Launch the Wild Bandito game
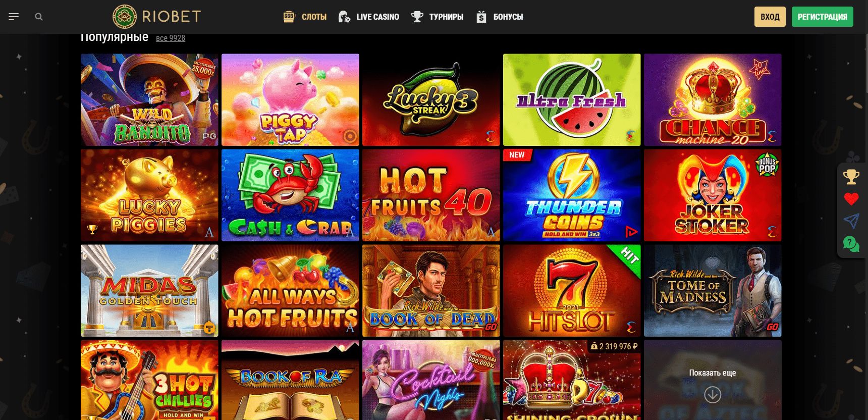The width and height of the screenshot is (868, 420). [x=149, y=100]
